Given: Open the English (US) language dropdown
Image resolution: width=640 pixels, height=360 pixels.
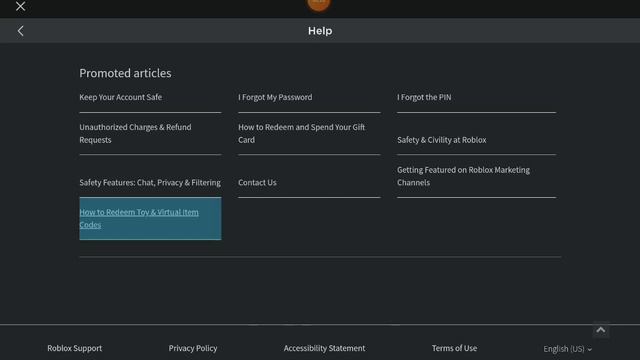Looking at the screenshot, I should coord(567,349).
